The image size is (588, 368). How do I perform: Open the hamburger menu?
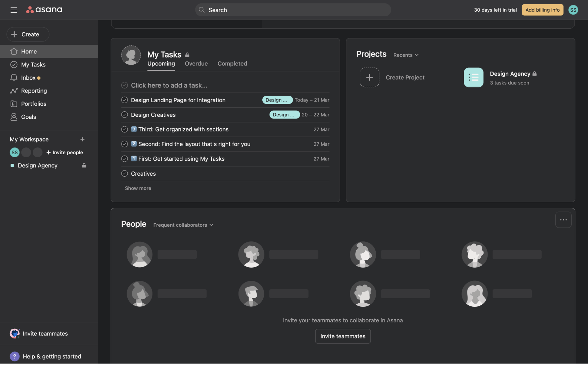tap(14, 10)
